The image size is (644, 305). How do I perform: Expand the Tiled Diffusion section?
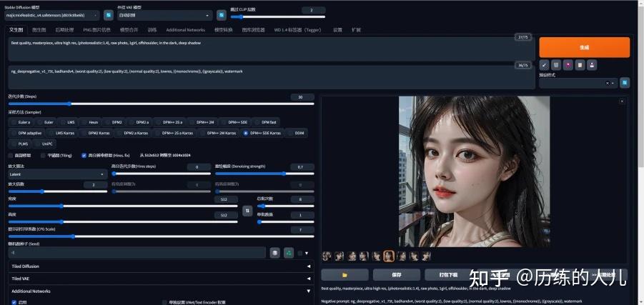161,266
